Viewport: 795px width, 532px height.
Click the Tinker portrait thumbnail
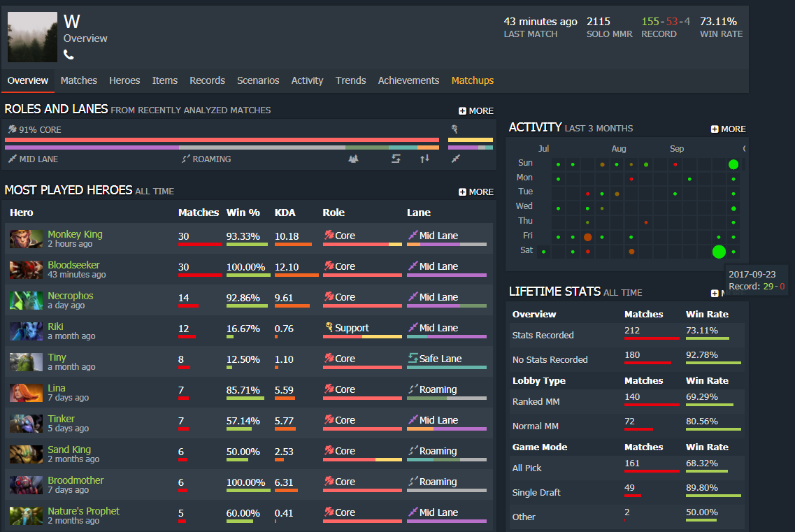(x=26, y=424)
